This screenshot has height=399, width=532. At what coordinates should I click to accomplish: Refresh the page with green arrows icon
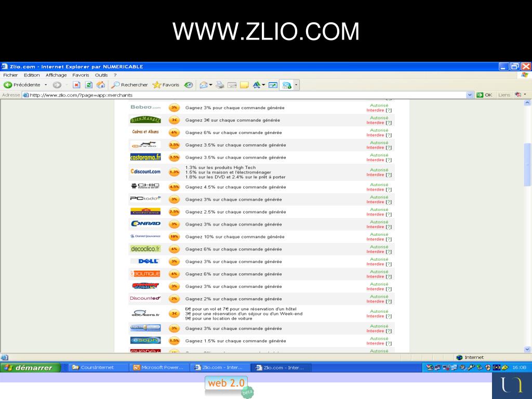point(89,85)
